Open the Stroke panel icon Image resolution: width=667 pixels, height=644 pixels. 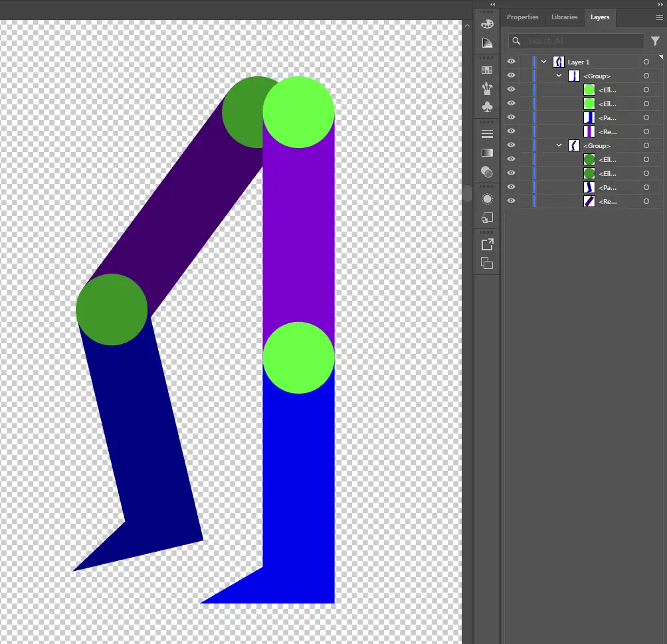487,134
